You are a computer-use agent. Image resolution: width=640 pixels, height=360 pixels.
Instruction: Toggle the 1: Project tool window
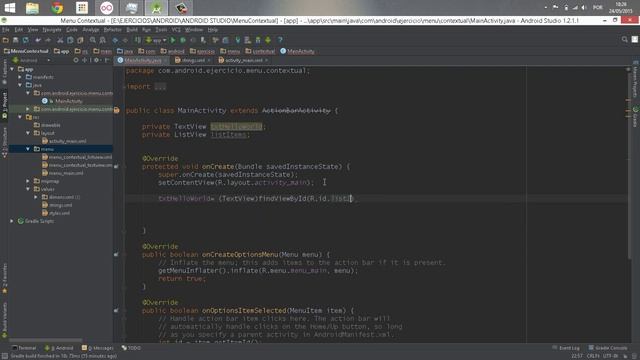(x=4, y=106)
